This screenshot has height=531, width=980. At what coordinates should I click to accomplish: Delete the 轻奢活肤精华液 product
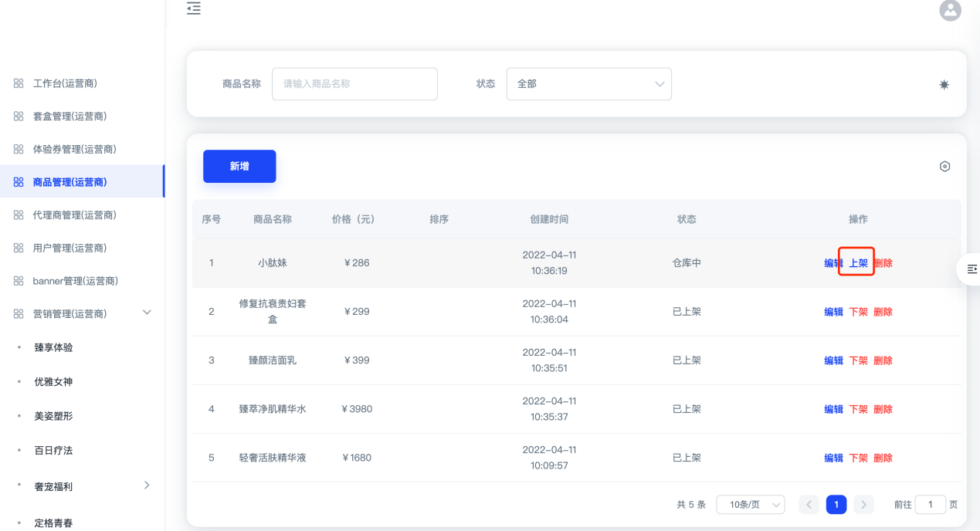click(883, 458)
